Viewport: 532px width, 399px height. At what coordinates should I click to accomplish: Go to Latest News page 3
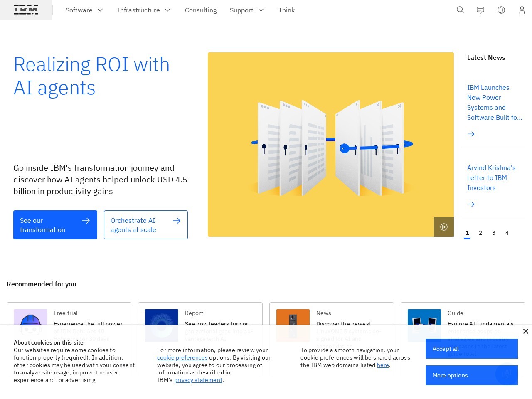(x=494, y=233)
